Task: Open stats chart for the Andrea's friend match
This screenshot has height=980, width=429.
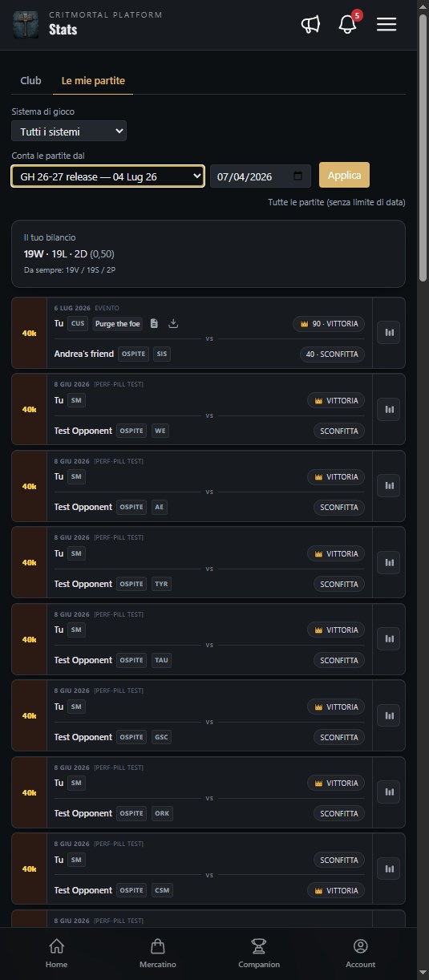Action: [x=389, y=332]
